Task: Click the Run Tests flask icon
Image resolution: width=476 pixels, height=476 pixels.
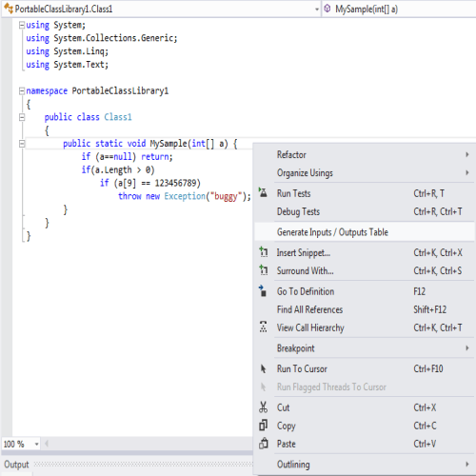Action: [263, 192]
